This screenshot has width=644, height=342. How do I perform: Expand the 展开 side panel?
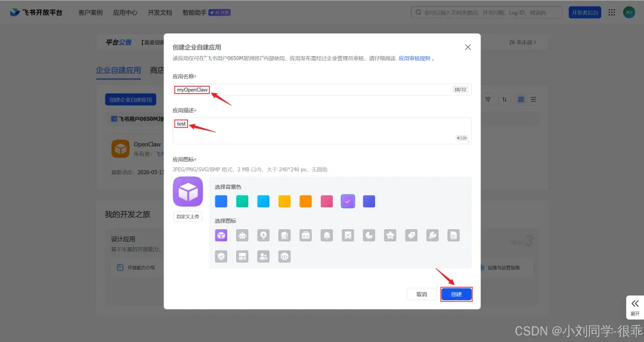click(x=635, y=307)
